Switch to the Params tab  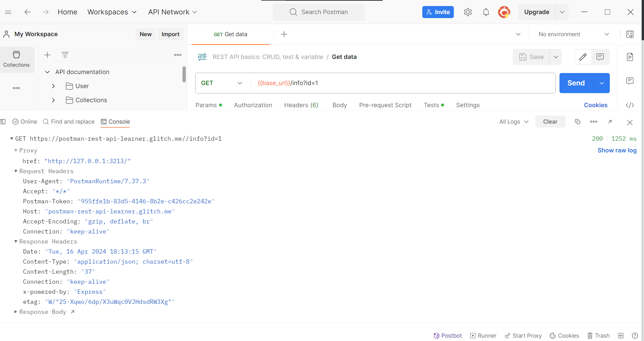pyautogui.click(x=209, y=105)
